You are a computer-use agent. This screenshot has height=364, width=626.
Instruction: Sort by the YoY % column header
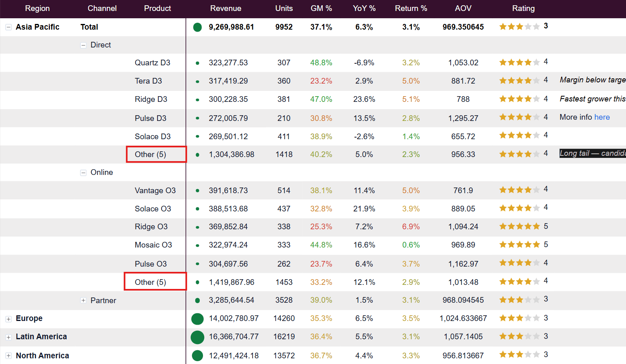364,9
